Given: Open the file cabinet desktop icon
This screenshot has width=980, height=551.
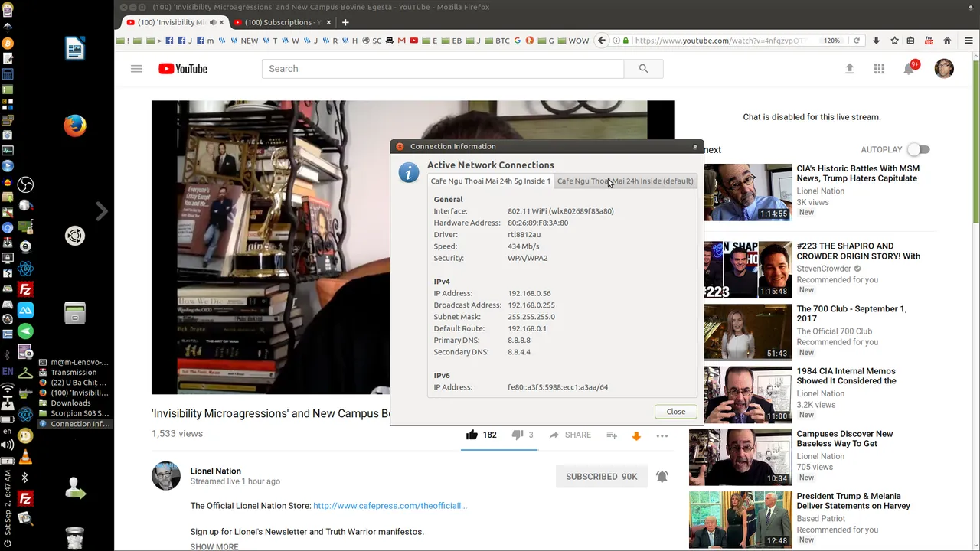Looking at the screenshot, I should tap(75, 313).
